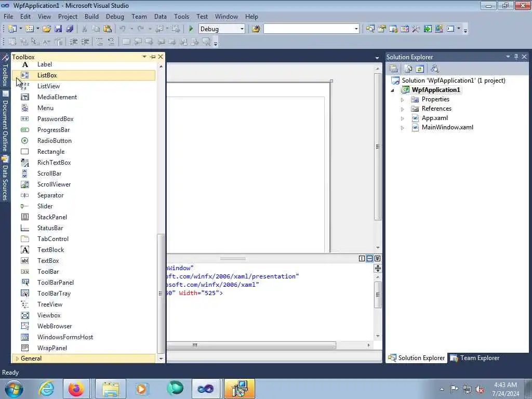Click the Save All toolbar icon

pos(70,29)
